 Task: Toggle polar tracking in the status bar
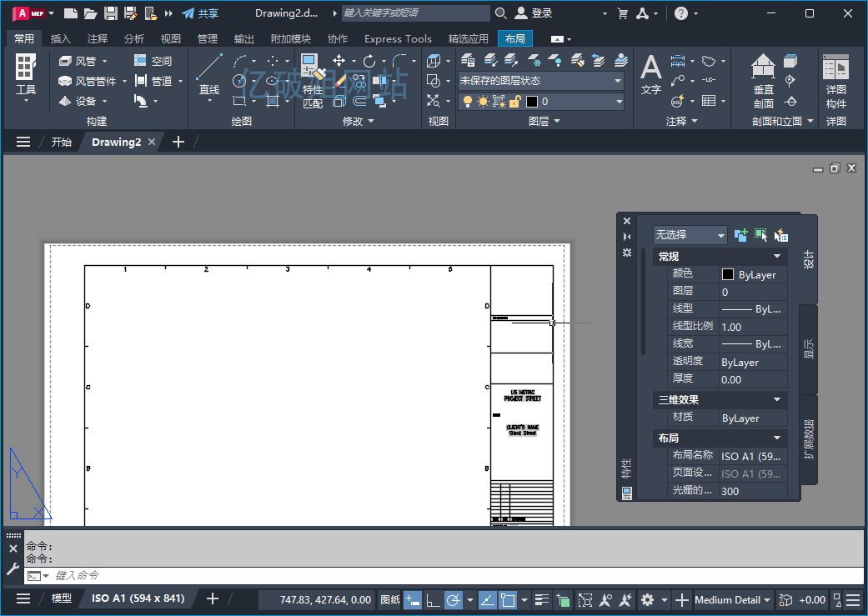[453, 599]
